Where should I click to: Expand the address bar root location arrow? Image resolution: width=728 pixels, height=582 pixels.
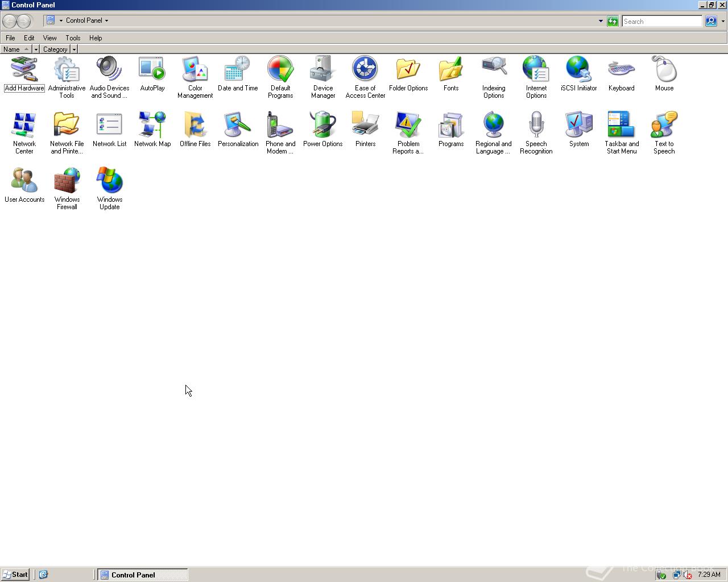(x=61, y=20)
